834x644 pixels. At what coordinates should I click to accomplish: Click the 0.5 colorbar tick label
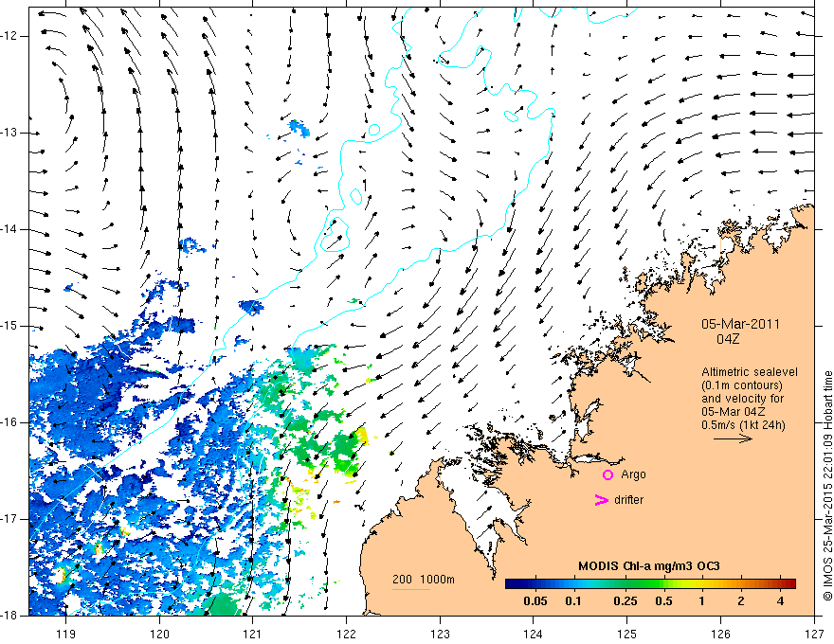pos(663,601)
